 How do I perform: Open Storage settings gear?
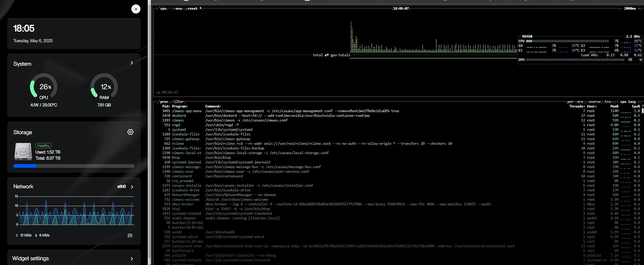click(x=130, y=132)
